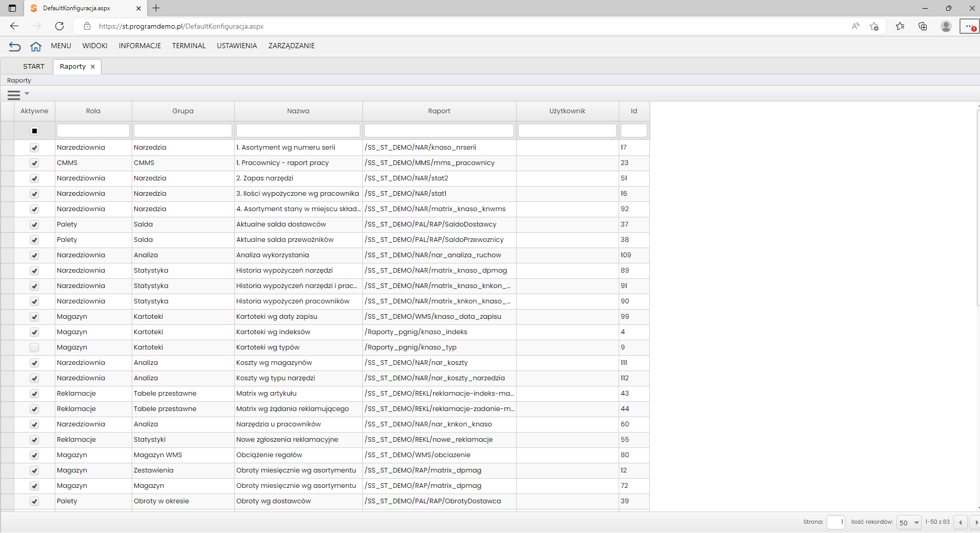980x533 pixels.
Task: Open the WIDOKI menu
Action: [95, 46]
